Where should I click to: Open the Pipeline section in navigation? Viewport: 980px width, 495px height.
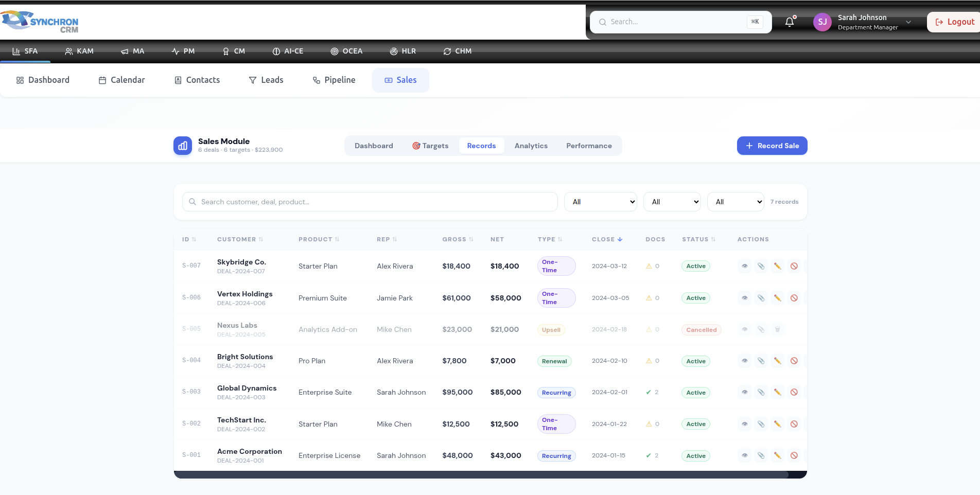point(334,80)
